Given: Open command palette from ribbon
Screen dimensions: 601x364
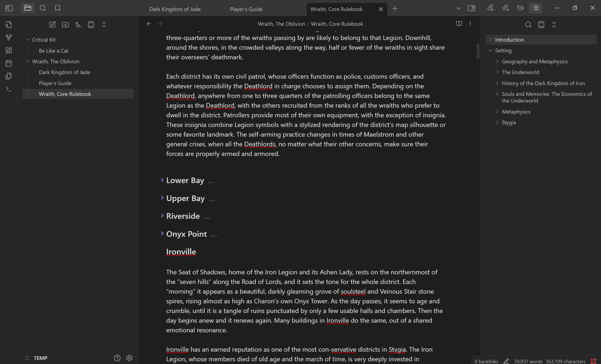Looking at the screenshot, I should pos(9,89).
